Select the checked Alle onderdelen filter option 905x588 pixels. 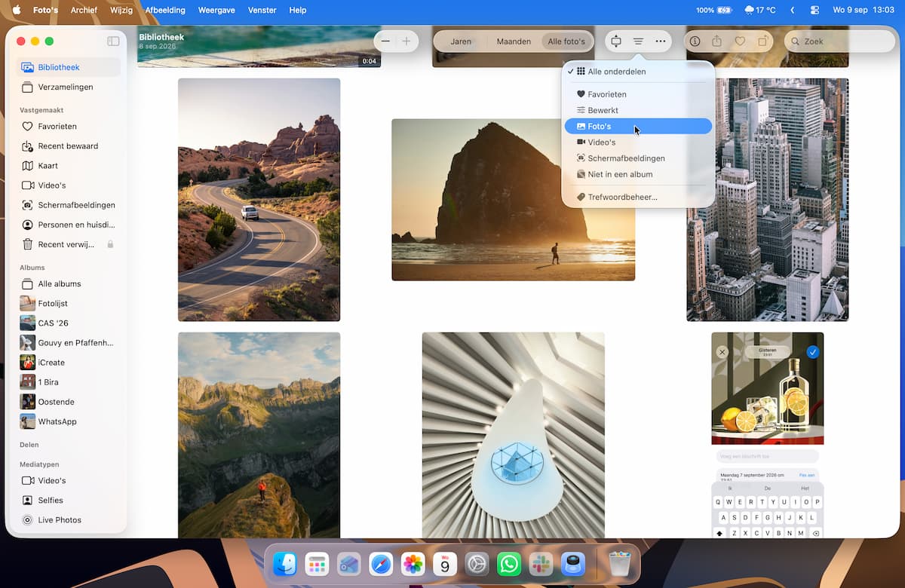pos(638,72)
